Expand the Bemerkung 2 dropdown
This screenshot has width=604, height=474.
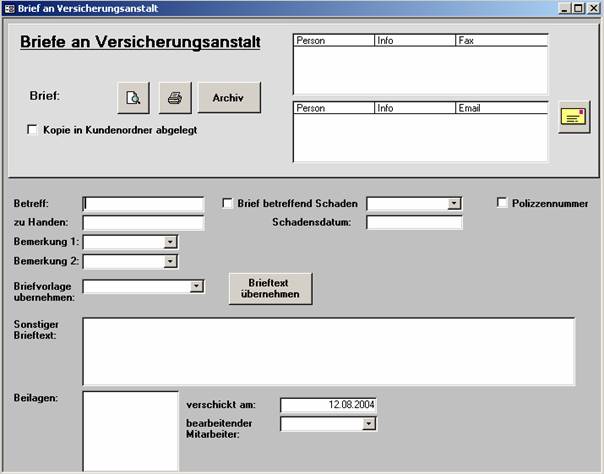coord(170,262)
